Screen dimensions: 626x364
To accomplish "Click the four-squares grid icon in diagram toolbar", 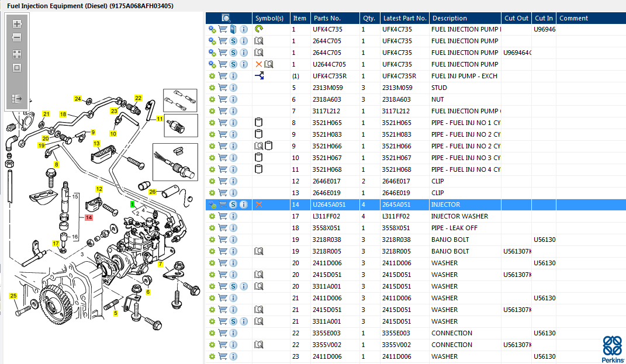I will (x=17, y=54).
